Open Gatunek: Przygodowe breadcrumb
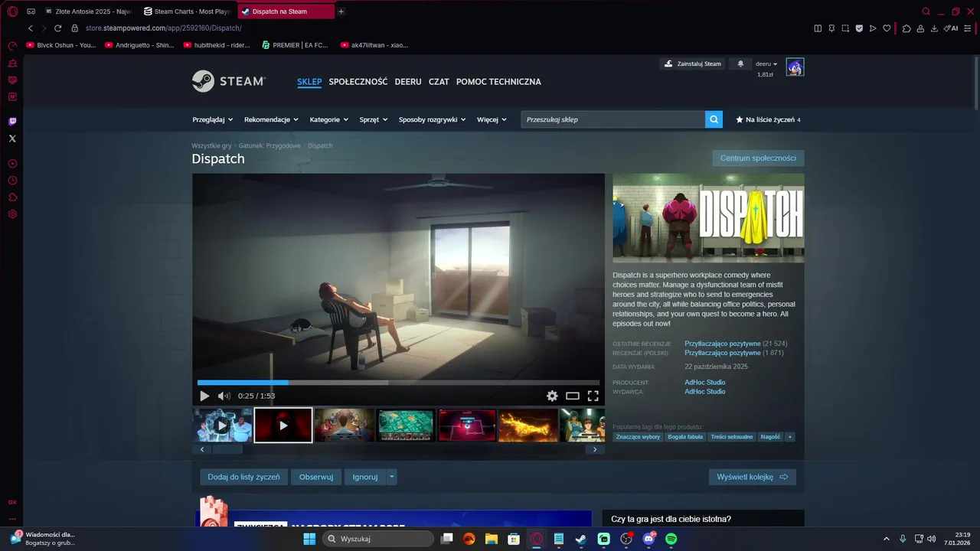 tap(269, 145)
